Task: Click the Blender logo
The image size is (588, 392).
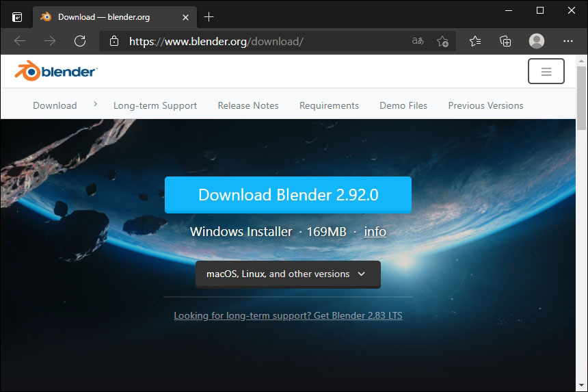Action: pyautogui.click(x=56, y=71)
